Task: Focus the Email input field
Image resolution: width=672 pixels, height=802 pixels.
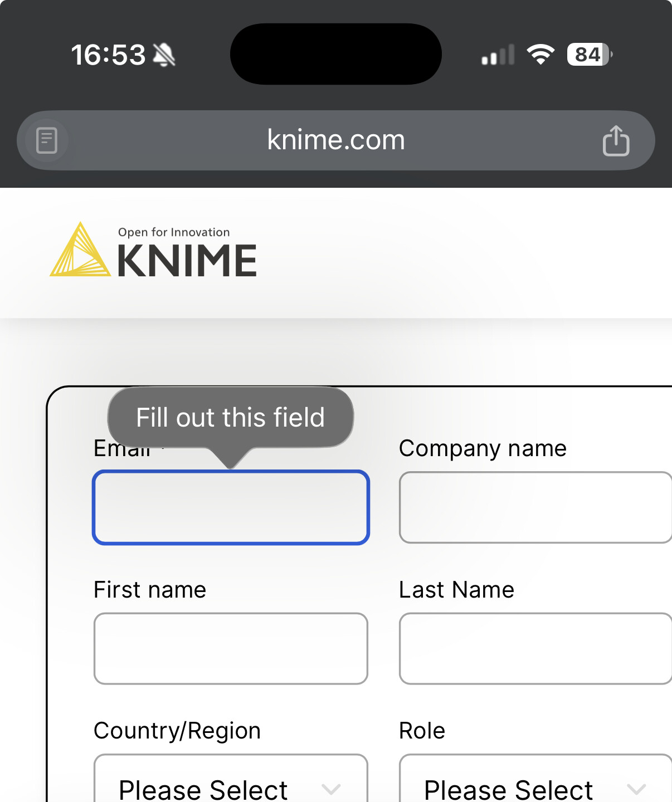Action: click(x=231, y=507)
